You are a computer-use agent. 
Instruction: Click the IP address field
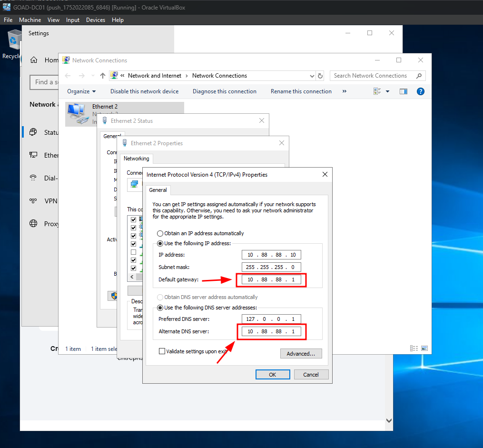pos(271,255)
